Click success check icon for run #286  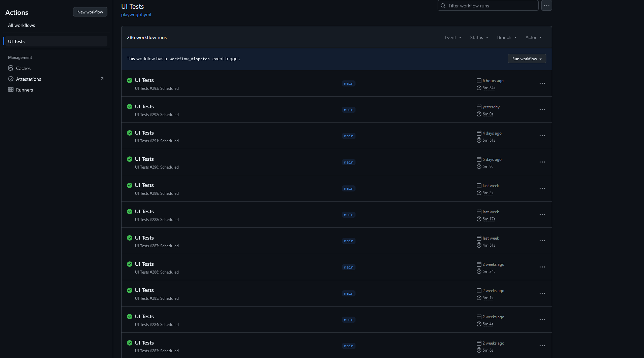[130, 264]
